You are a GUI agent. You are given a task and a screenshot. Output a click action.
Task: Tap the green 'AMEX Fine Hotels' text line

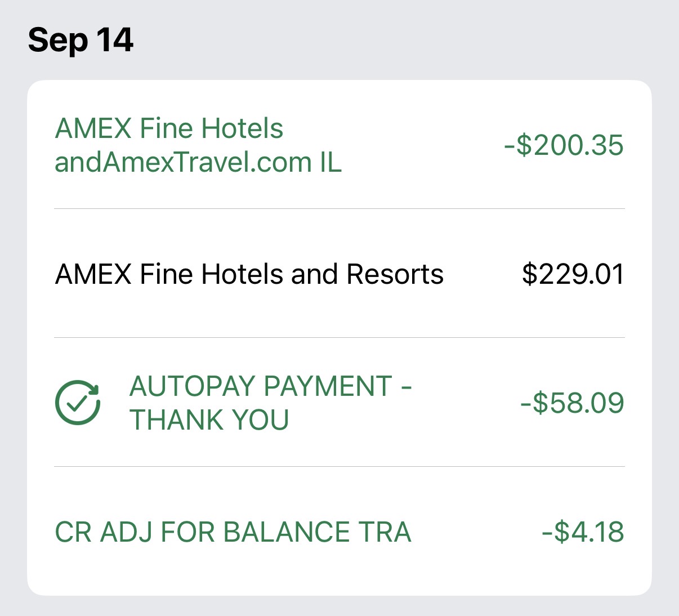tap(169, 128)
